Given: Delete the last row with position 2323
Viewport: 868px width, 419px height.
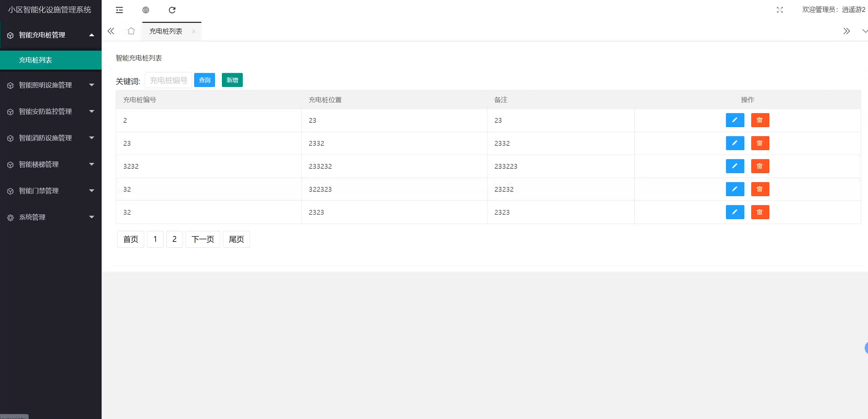Looking at the screenshot, I should click(760, 212).
